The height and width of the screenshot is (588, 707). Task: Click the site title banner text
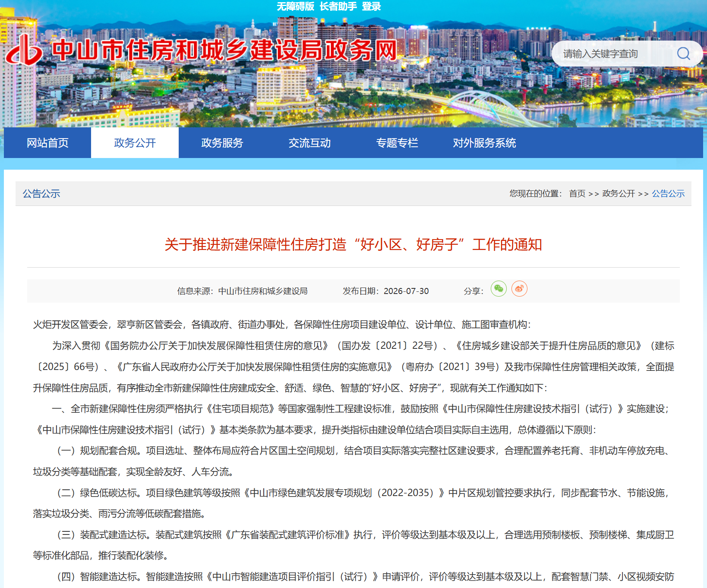coord(224,51)
